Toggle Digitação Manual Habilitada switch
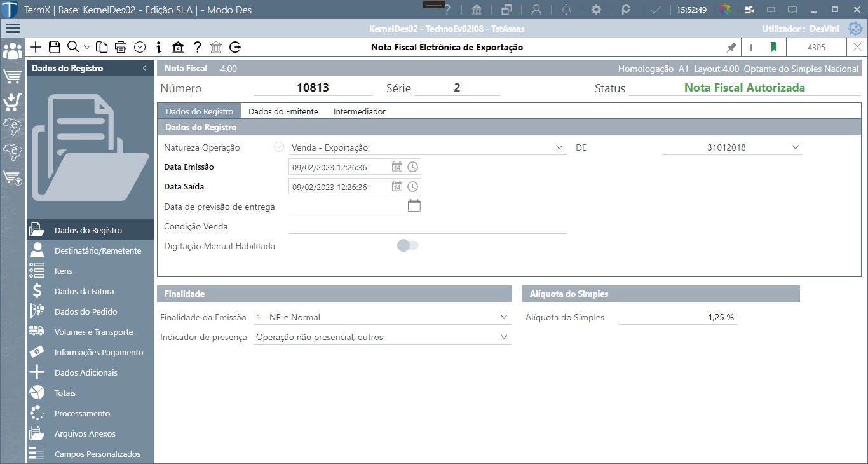Screen dimensions: 868x464 point(408,245)
